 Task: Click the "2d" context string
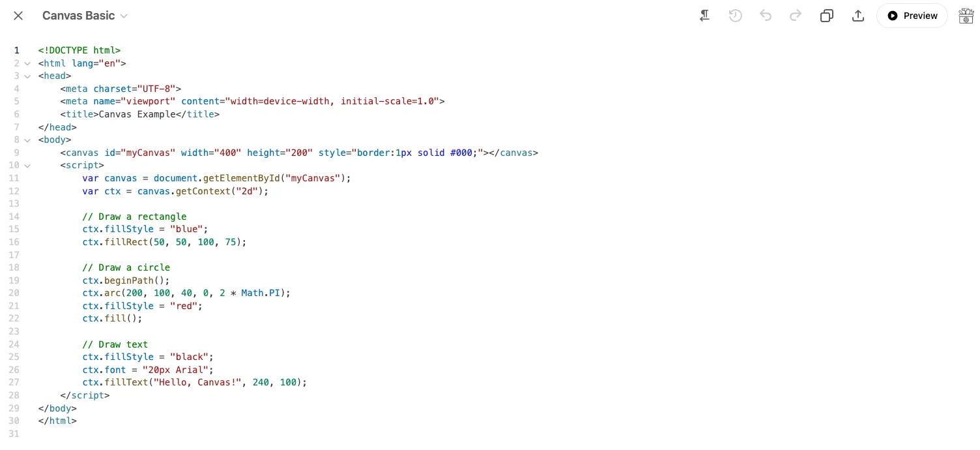point(247,191)
